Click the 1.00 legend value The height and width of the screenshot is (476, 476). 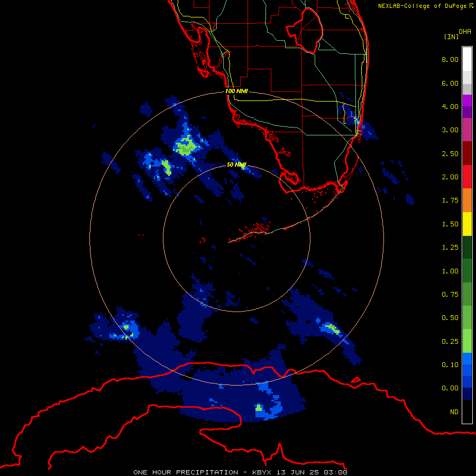(450, 271)
